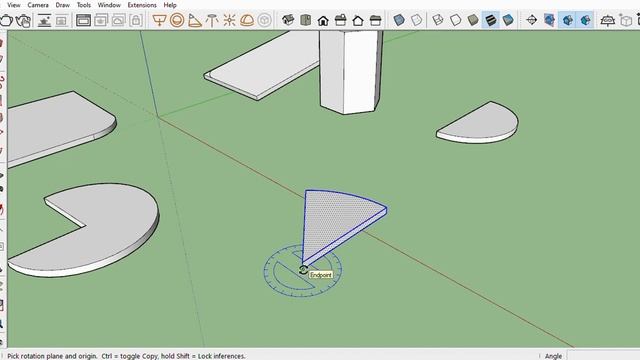Viewport: 640px width, 360px height.
Task: Add a V-Ray omni light
Action: coord(229,20)
